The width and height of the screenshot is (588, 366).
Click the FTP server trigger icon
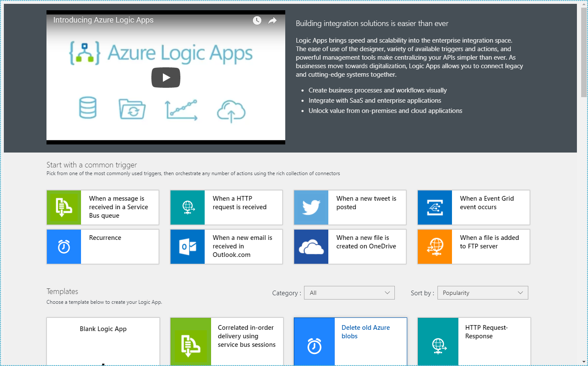click(x=435, y=247)
